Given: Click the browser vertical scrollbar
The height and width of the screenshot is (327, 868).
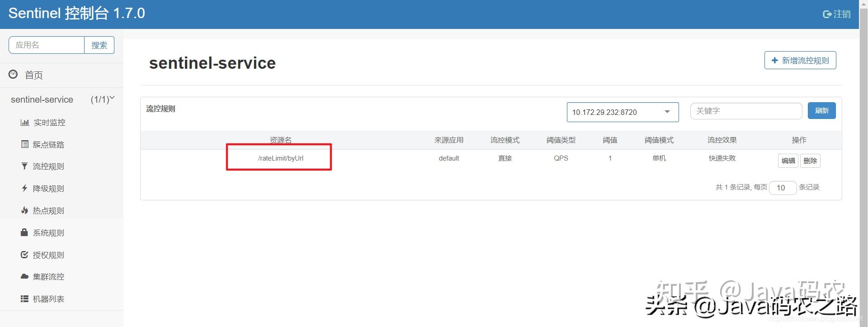Looking at the screenshot, I should tap(863, 163).
